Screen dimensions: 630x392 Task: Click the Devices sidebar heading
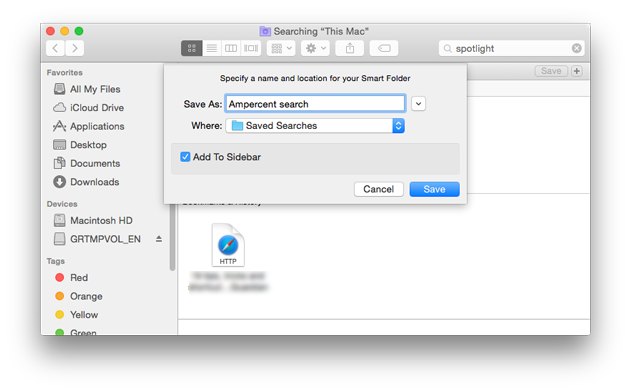pos(62,204)
